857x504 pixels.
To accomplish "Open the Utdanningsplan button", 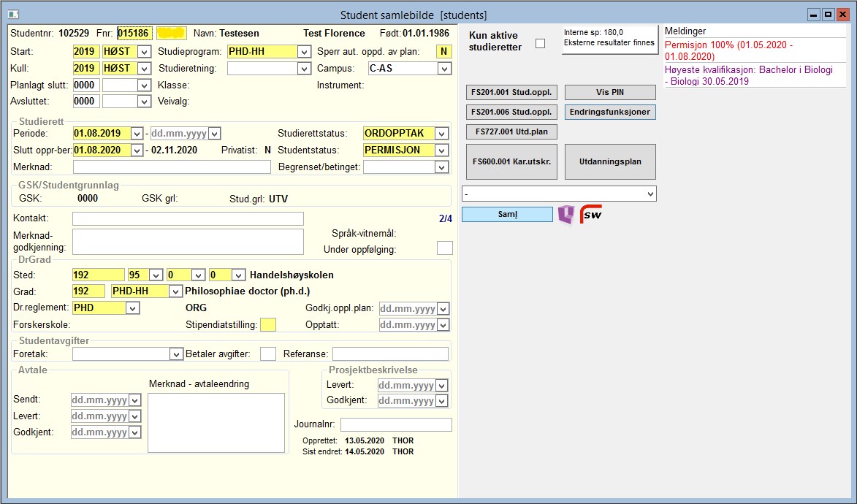I will tap(610, 162).
